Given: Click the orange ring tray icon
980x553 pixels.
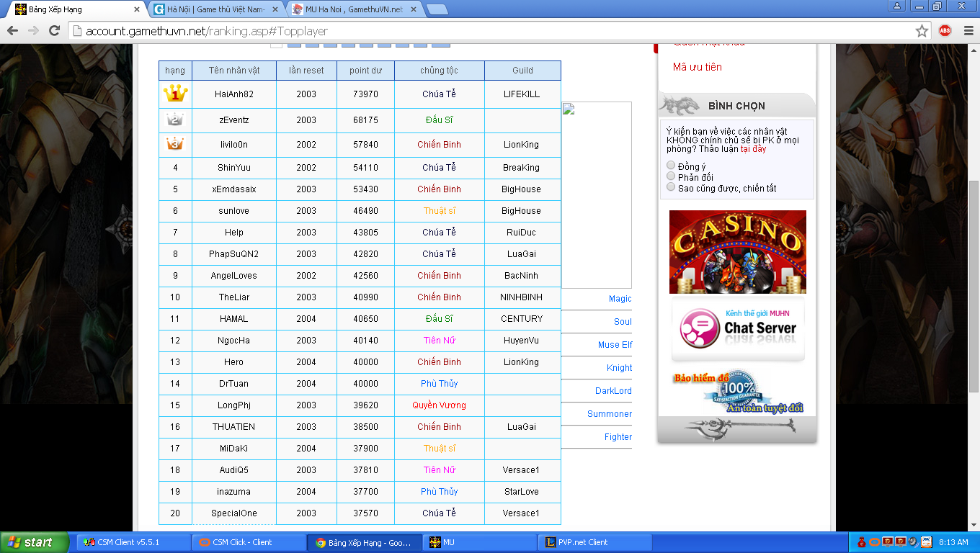Looking at the screenshot, I should (x=875, y=542).
